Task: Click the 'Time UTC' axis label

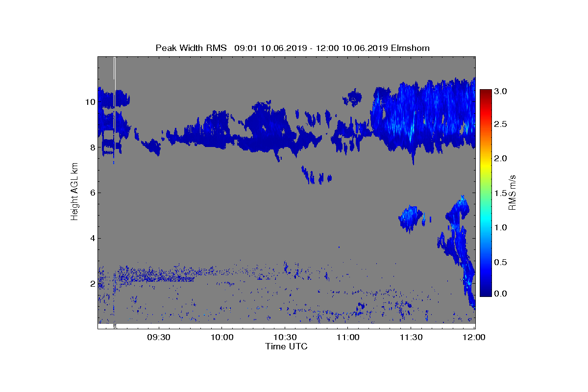Action: [287, 346]
